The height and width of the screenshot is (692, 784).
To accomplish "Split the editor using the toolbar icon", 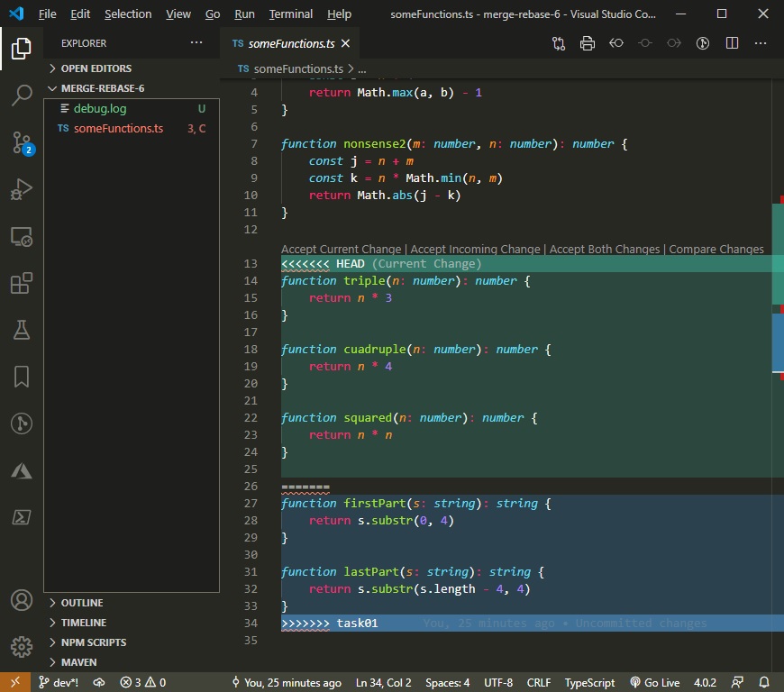I will coord(732,42).
